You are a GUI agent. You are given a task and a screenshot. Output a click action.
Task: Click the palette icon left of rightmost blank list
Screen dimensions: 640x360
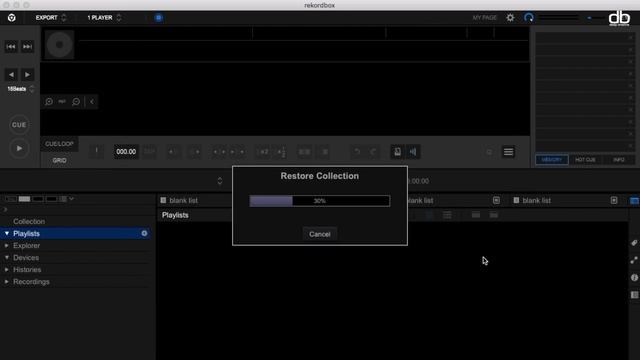point(516,200)
